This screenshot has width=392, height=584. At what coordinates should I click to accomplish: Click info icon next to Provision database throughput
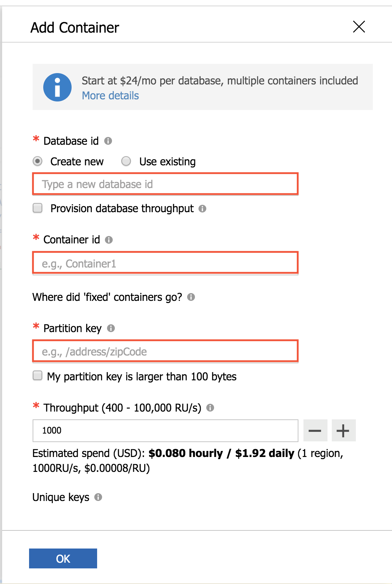202,209
